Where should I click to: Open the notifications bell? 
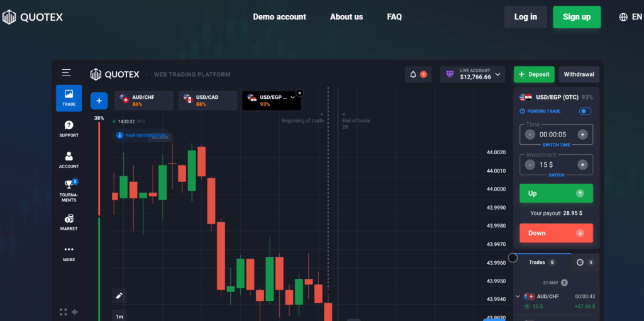coord(418,74)
